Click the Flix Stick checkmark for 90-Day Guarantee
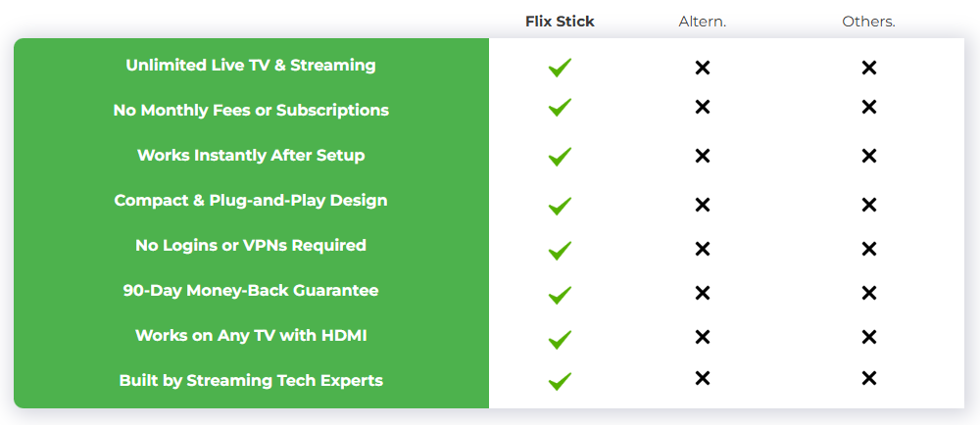 (x=560, y=294)
